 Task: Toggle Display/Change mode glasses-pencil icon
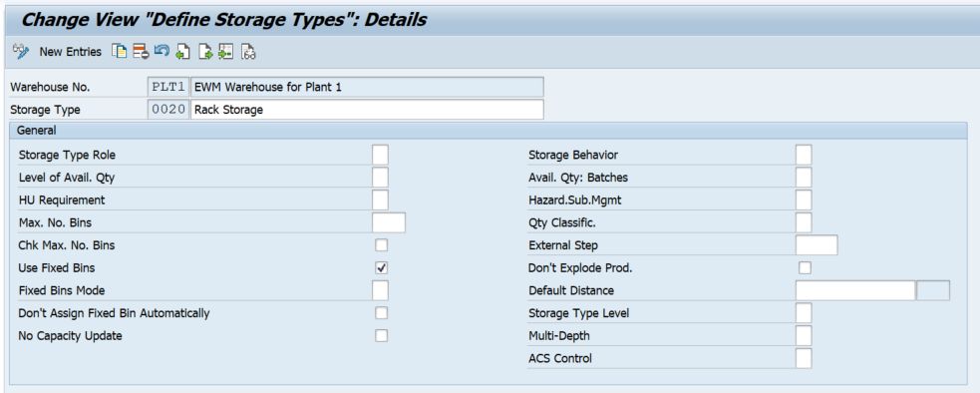[21, 51]
